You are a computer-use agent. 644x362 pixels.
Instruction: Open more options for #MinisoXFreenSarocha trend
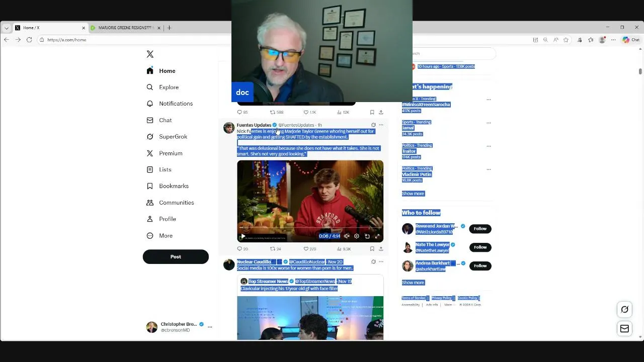click(489, 100)
